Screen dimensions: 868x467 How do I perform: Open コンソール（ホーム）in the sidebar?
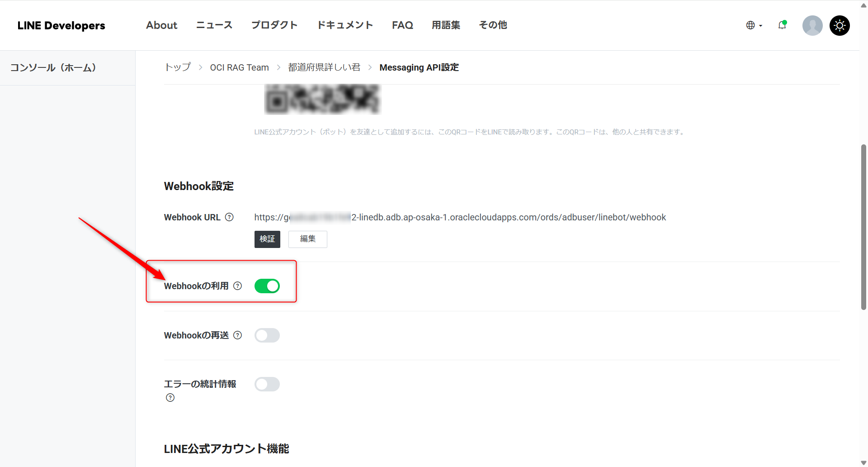click(x=53, y=68)
